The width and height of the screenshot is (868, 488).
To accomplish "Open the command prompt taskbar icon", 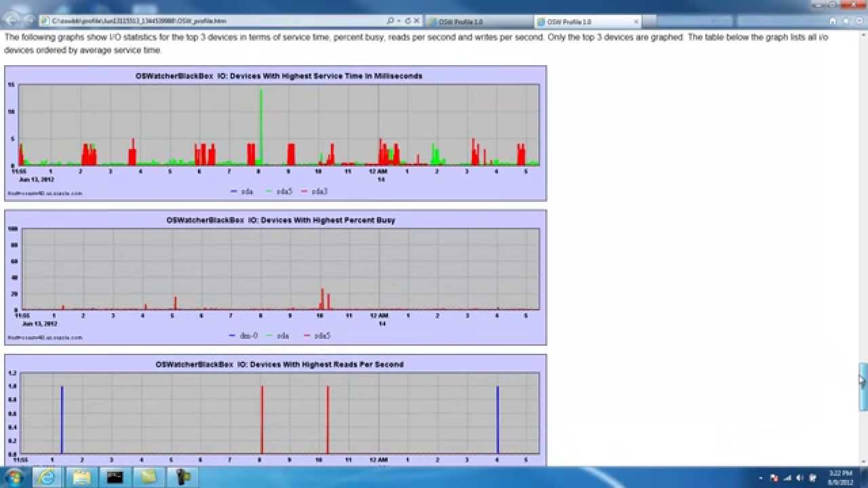I will click(115, 477).
